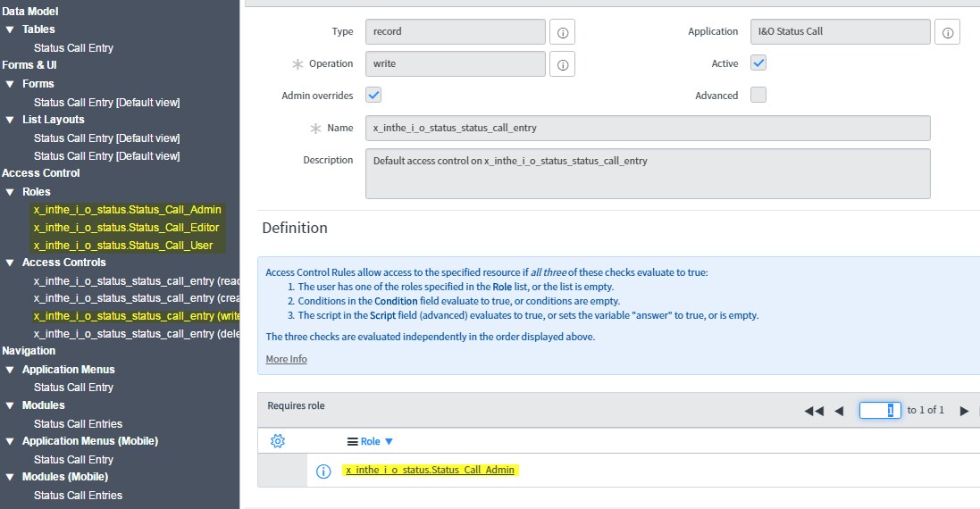
Task: Collapse the Application Menus tree section
Action: (9, 370)
